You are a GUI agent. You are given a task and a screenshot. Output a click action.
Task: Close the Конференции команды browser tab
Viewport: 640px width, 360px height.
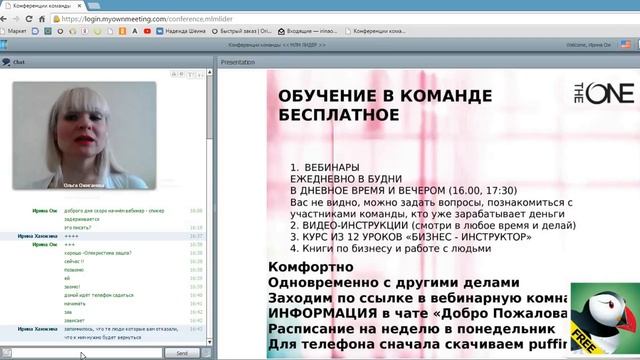(80, 6)
